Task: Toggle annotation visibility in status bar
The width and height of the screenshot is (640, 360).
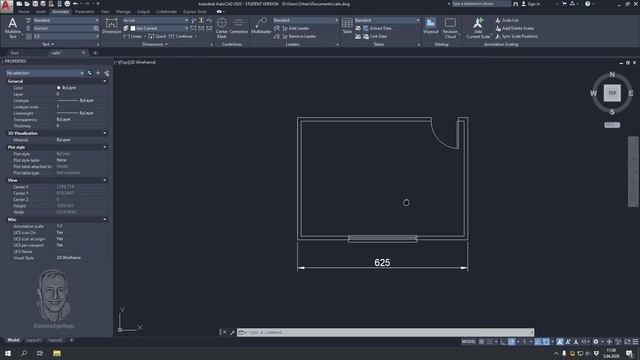Action: [559, 342]
